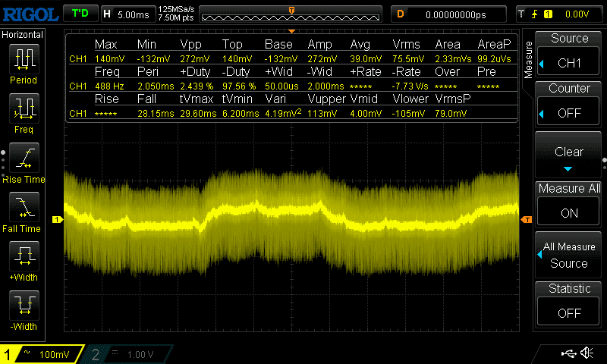Click the speaker sound icon
The image size is (607, 364).
coord(587,353)
